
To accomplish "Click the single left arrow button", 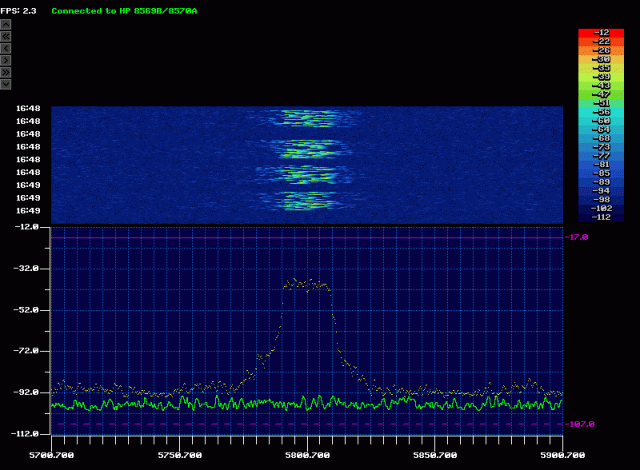I will (6, 49).
